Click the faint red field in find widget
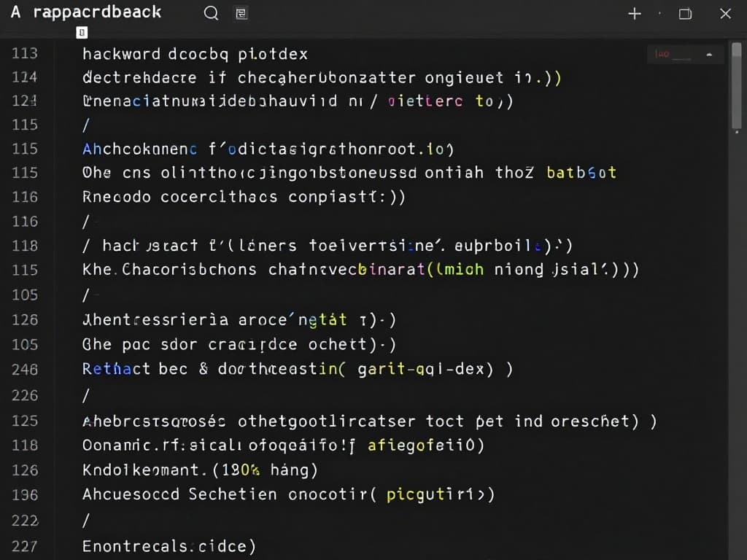The image size is (747, 560). click(673, 54)
